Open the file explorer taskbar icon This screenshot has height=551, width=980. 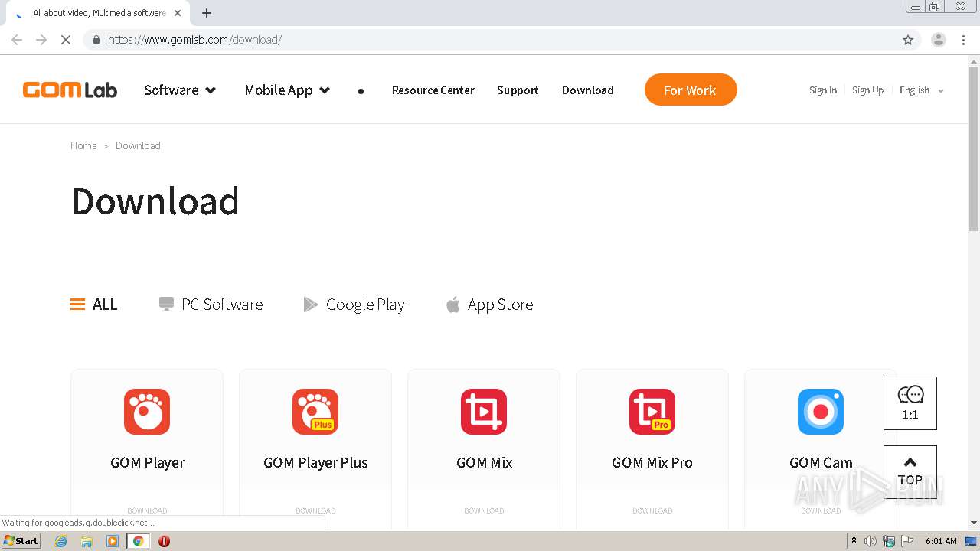(x=87, y=541)
